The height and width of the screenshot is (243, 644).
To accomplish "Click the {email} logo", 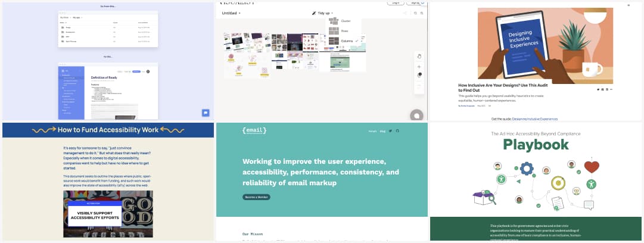I will pos(254,130).
